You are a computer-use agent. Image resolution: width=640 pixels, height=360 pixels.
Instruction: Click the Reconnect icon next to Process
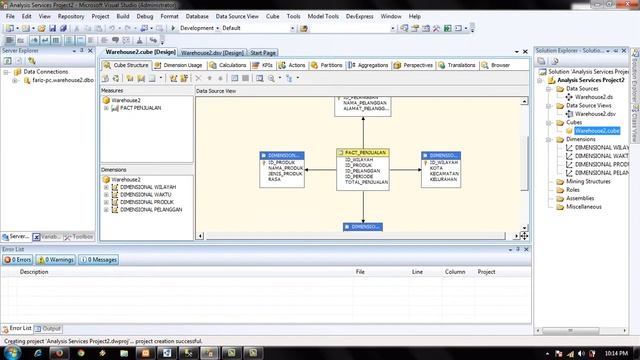(116, 78)
